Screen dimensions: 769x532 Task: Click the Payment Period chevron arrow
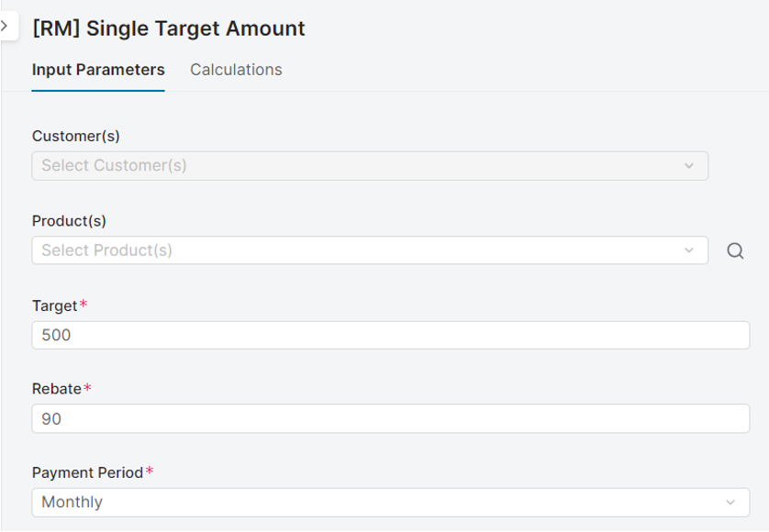click(730, 503)
